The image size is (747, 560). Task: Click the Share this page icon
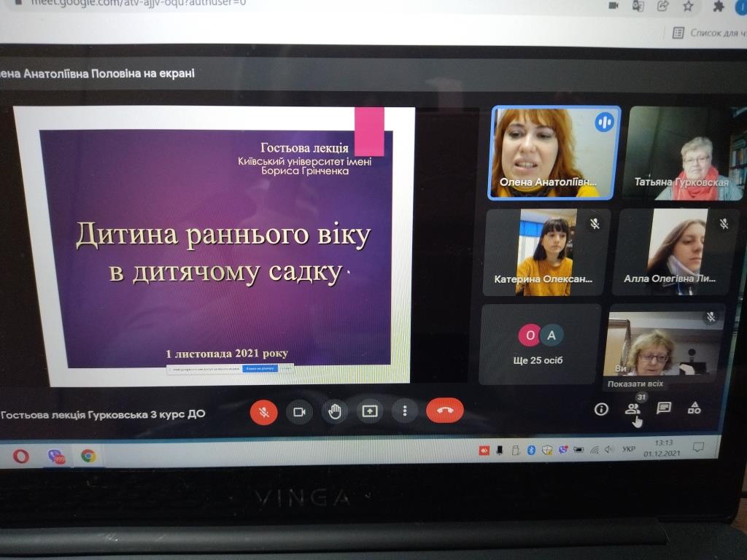click(663, 6)
